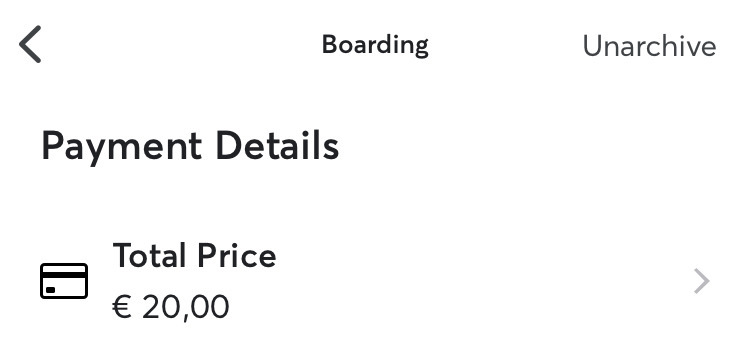
Task: Open payment info via the card icon
Action: click(x=64, y=281)
